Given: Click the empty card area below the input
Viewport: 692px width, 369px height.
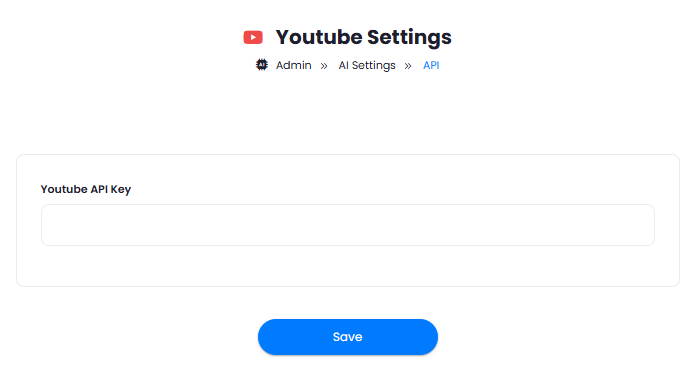Looking at the screenshot, I should (348, 266).
